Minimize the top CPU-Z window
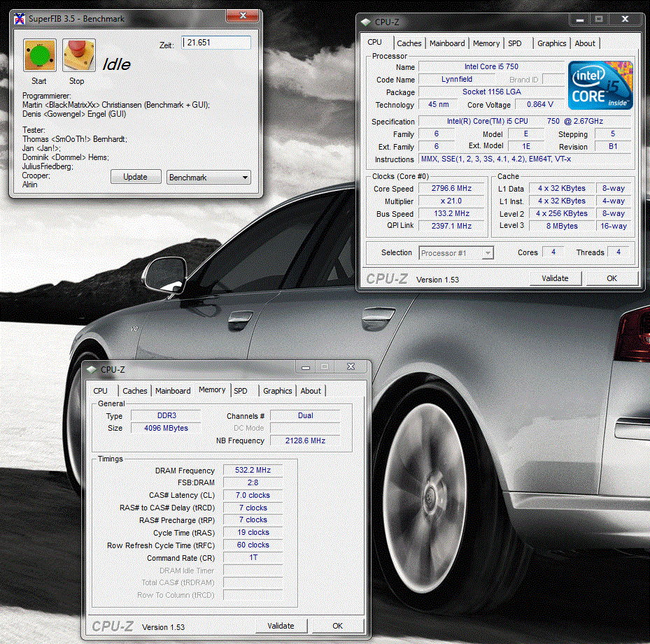The image size is (650, 644). coord(580,19)
